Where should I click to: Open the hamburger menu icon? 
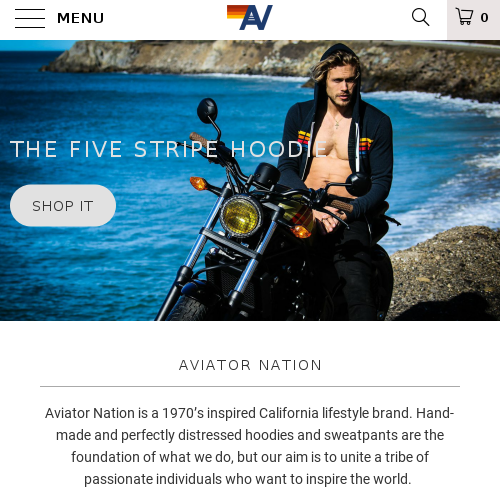[30, 18]
